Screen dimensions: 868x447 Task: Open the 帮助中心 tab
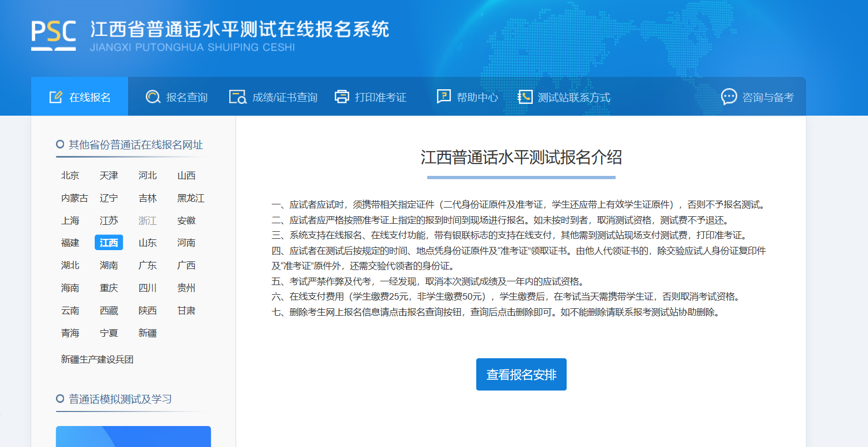[468, 97]
